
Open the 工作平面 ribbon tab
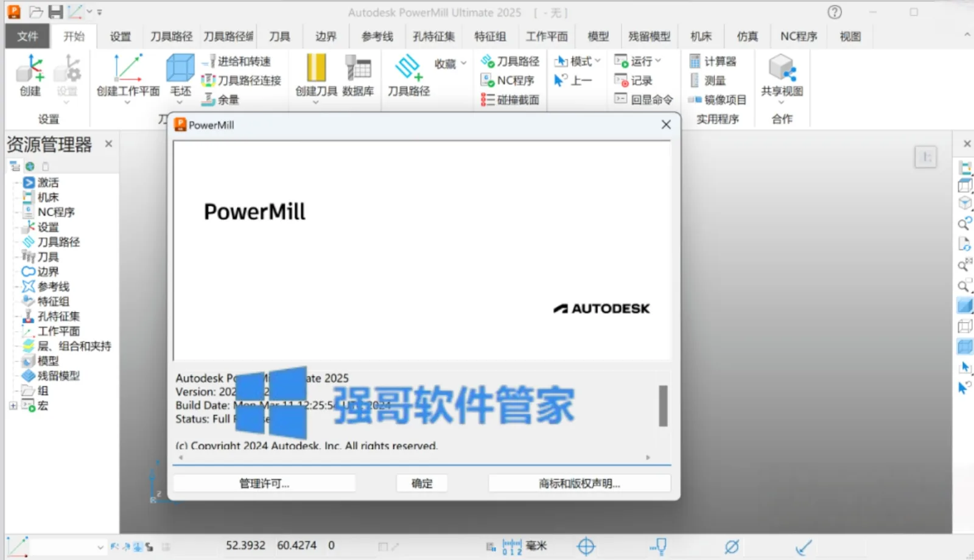(x=547, y=37)
